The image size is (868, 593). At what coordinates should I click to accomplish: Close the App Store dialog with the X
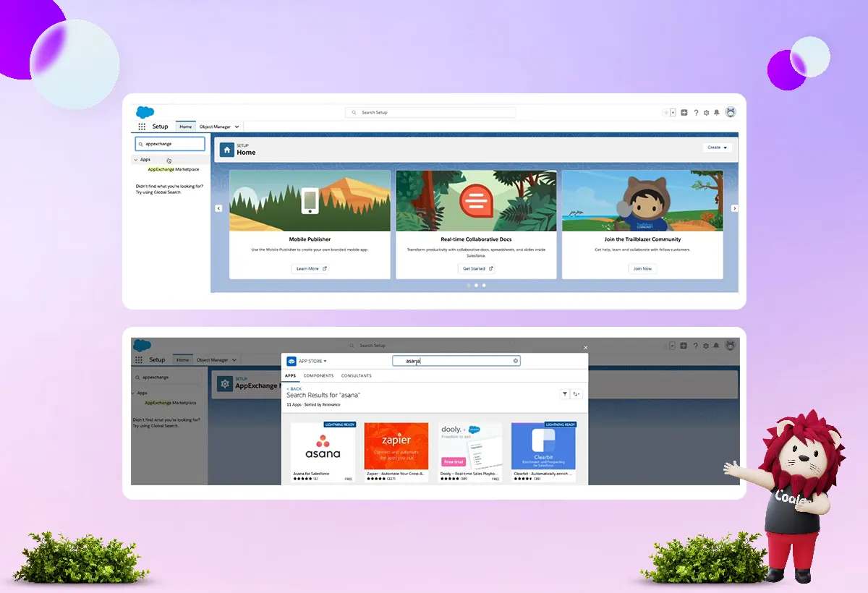point(586,348)
